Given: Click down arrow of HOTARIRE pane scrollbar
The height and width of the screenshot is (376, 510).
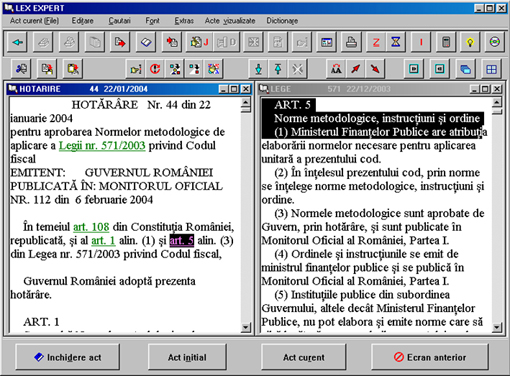Looking at the screenshot, I should coord(246,327).
